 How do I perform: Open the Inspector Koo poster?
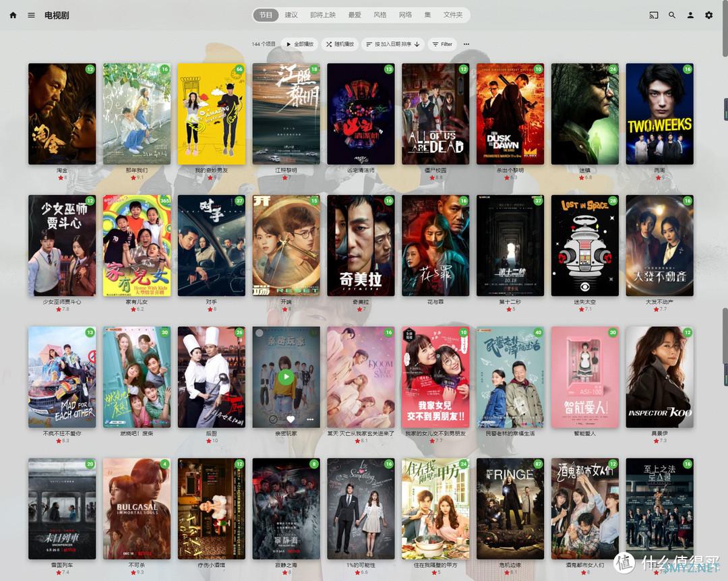click(660, 377)
